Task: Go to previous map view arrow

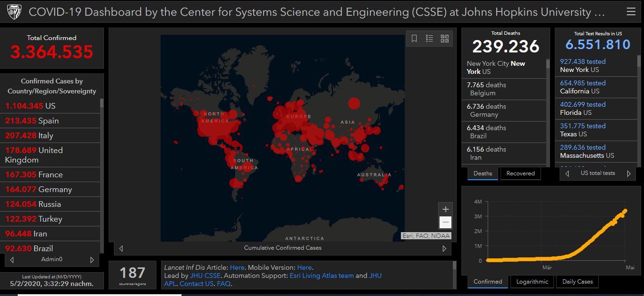Action: [x=121, y=248]
